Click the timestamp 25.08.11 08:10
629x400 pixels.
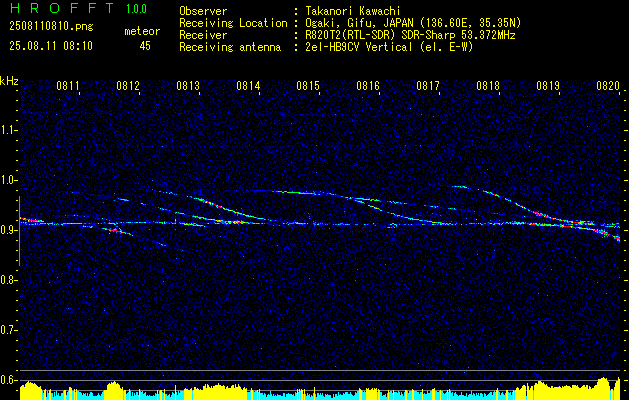[51, 46]
